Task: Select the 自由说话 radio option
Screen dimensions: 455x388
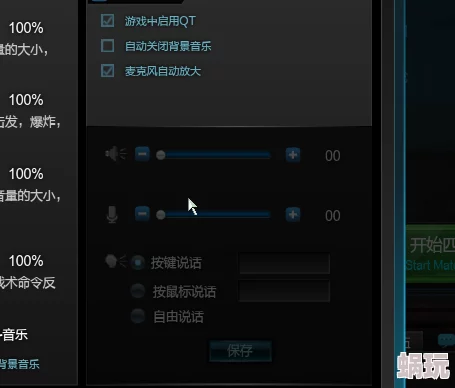Action: [138, 316]
